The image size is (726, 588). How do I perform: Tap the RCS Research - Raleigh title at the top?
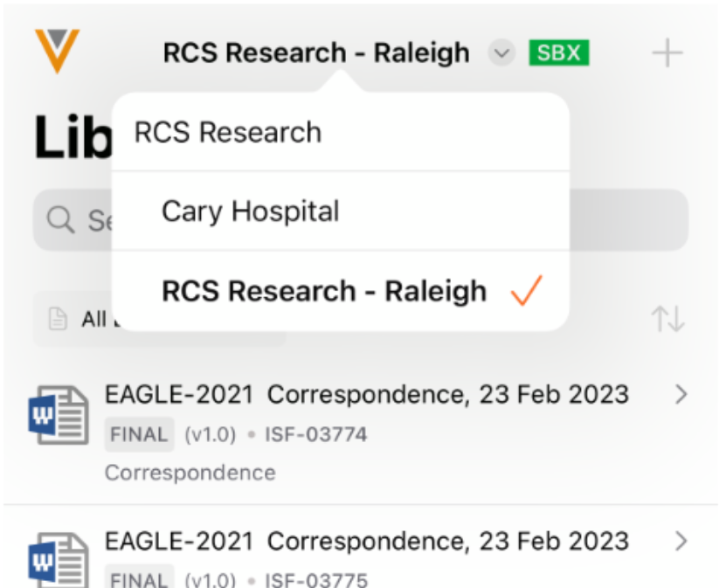pyautogui.click(x=315, y=53)
